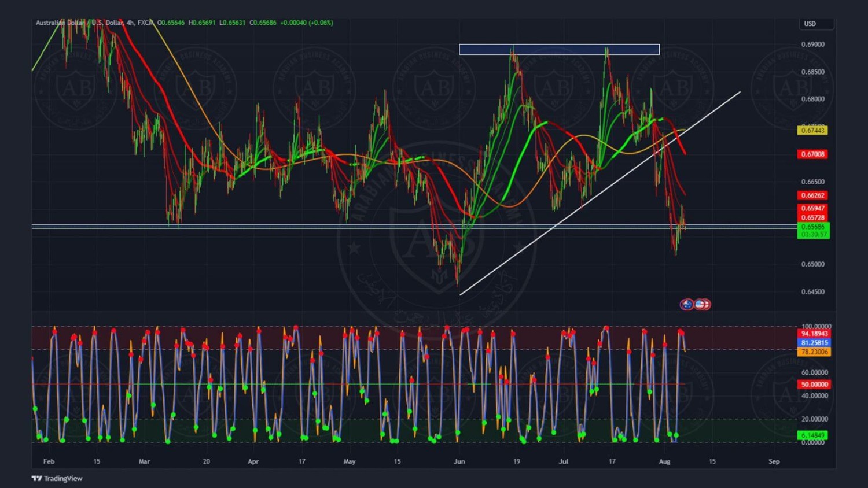Click the TradingView logo
Viewport: 868px width, 488px height.
57,478
